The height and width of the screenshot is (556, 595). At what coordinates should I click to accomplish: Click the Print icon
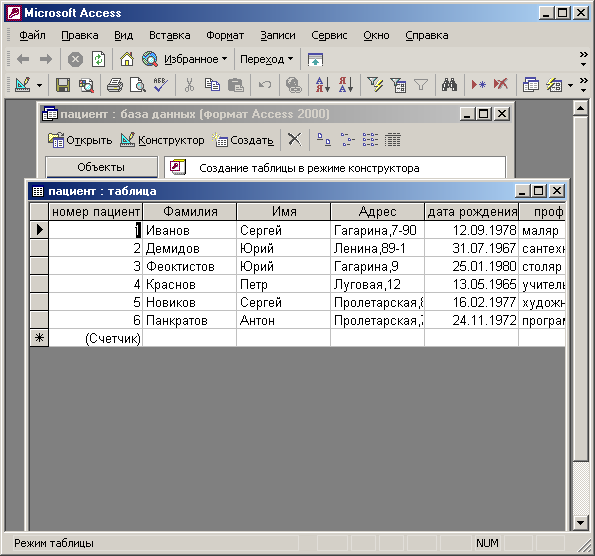pos(115,85)
